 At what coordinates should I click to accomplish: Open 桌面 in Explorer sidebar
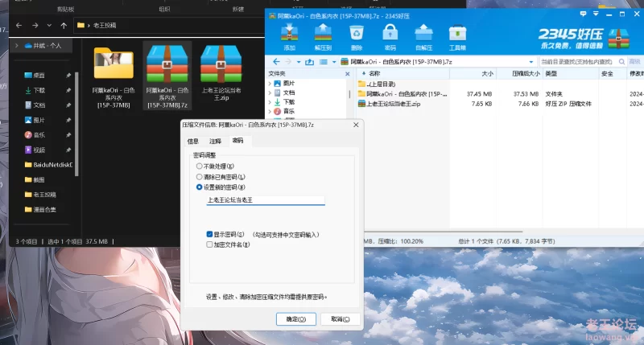click(39, 76)
